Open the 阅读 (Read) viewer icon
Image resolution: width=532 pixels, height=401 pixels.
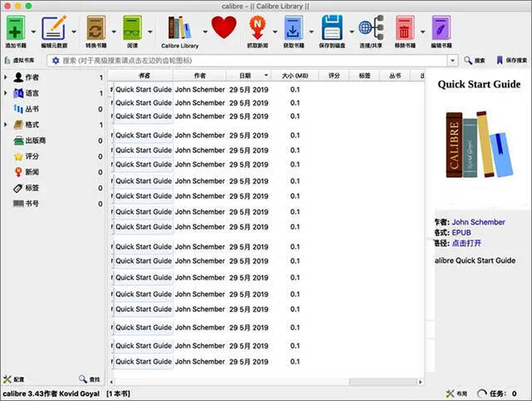click(x=132, y=28)
